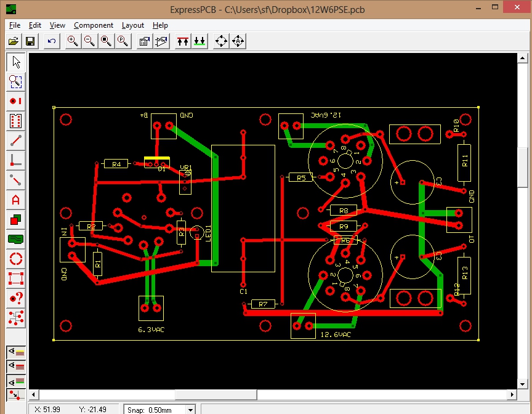
Task: Select the zoom-window magnifier tool
Action: (15, 82)
